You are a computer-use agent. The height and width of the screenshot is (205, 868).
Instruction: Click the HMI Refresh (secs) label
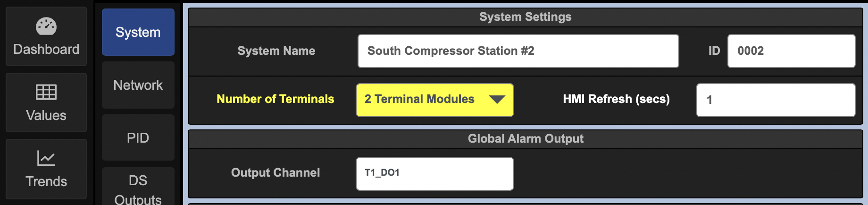(x=616, y=99)
